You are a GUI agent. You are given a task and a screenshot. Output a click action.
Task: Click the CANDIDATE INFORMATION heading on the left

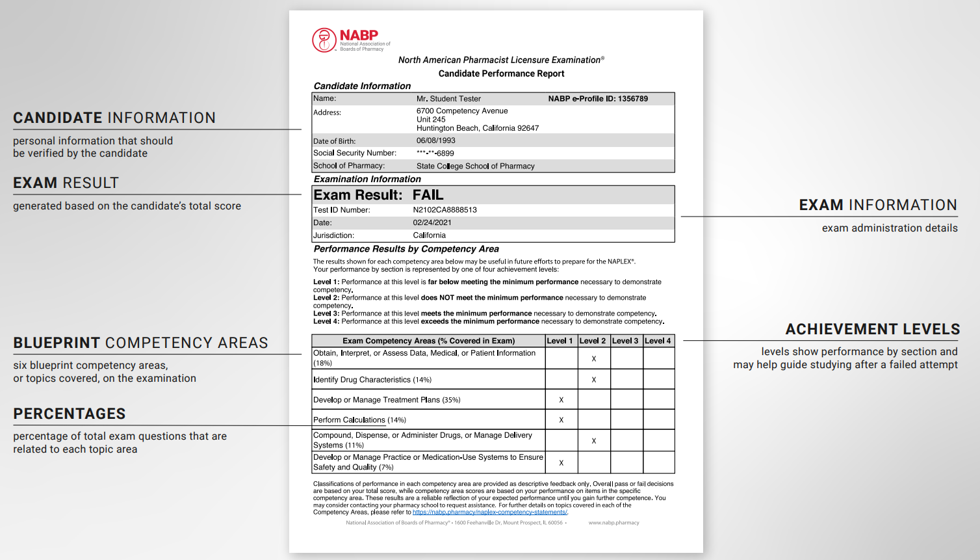coord(114,118)
